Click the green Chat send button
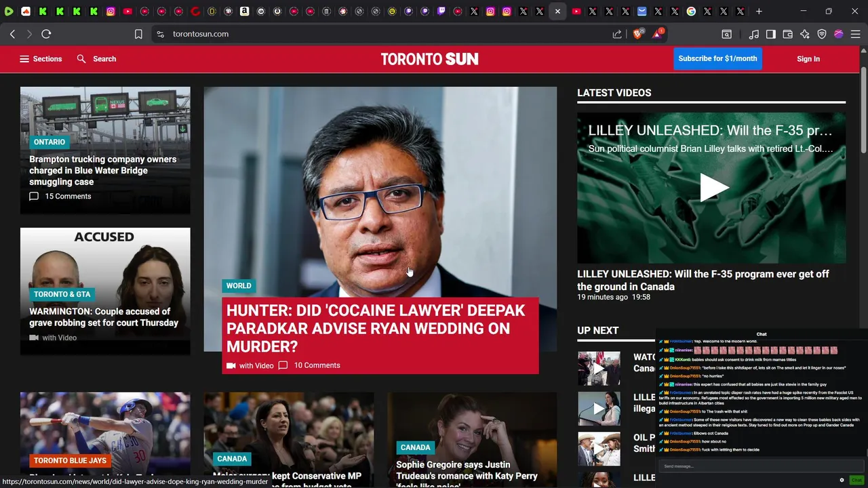Image resolution: width=868 pixels, height=488 pixels. pos(856,480)
